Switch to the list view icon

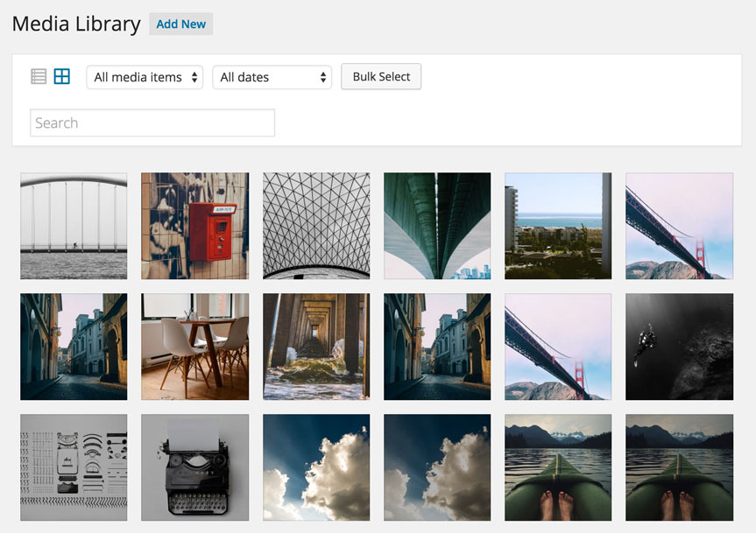click(39, 76)
